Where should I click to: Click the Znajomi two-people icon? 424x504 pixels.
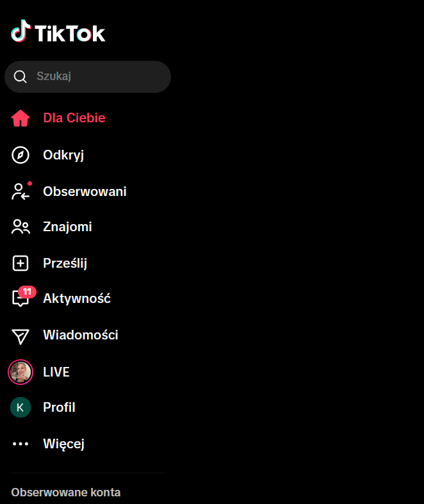click(20, 227)
